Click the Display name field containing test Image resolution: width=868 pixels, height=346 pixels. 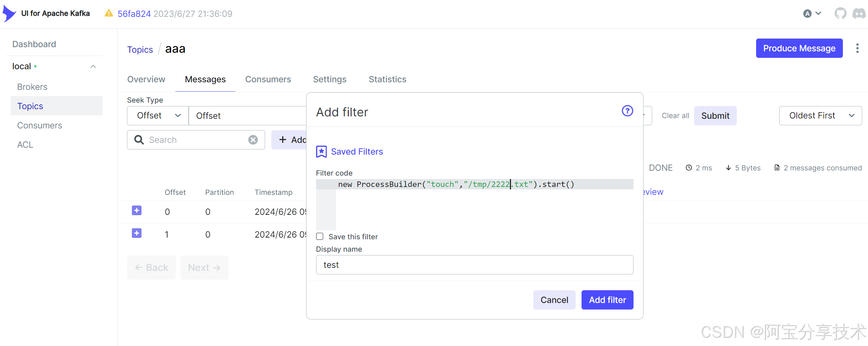pyautogui.click(x=474, y=265)
